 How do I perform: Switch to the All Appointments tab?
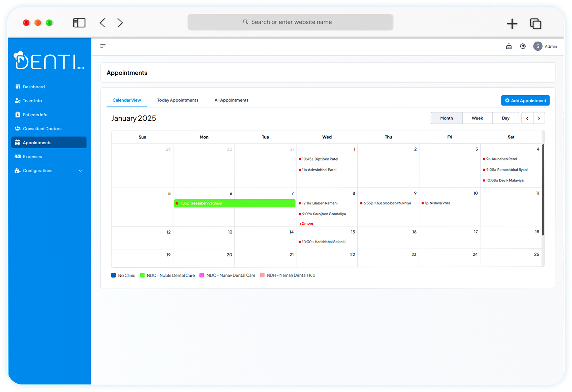(231, 100)
